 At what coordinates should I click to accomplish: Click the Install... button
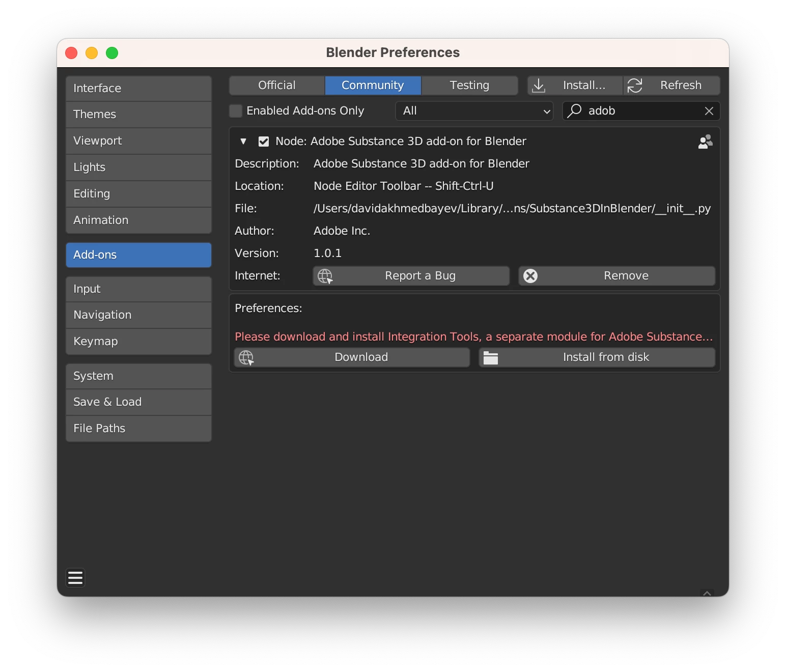click(x=575, y=86)
